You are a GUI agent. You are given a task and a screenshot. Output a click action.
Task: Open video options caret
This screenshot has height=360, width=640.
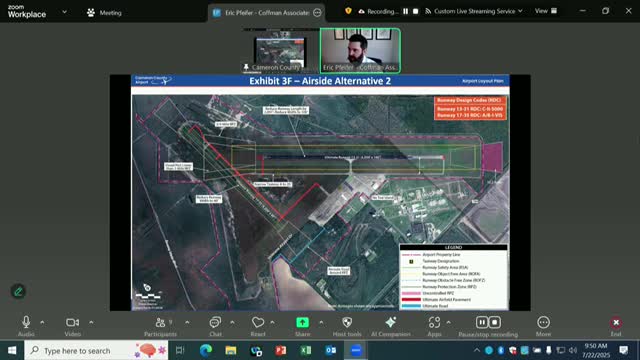tap(91, 322)
